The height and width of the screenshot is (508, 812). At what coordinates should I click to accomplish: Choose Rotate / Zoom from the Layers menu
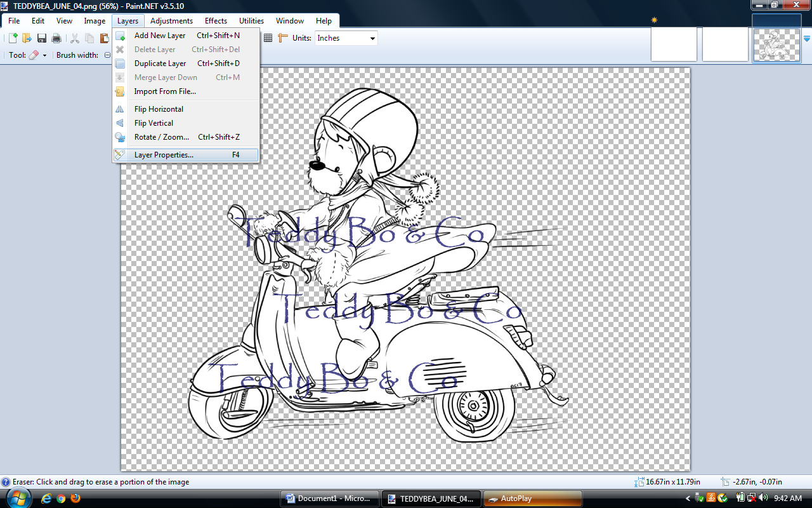click(x=186, y=137)
